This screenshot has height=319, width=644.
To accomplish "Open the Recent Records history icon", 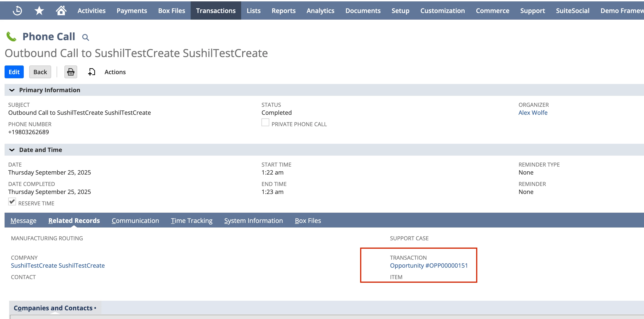I will click(x=17, y=10).
